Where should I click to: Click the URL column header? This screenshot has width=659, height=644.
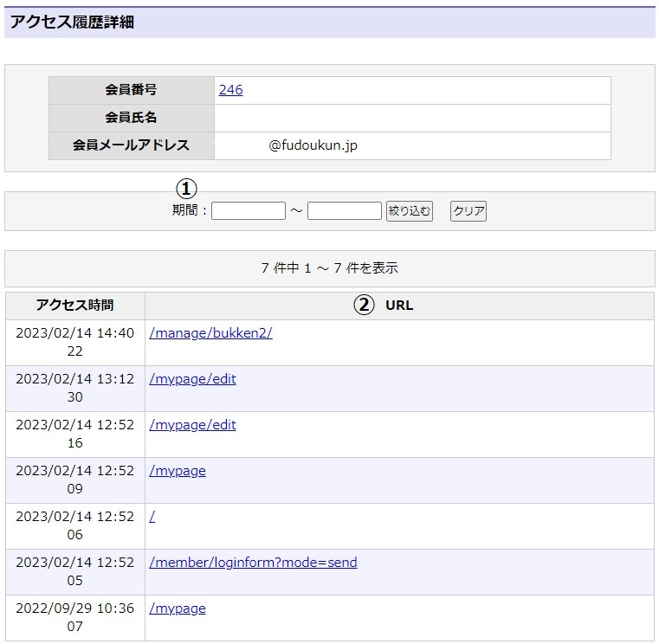tap(399, 306)
